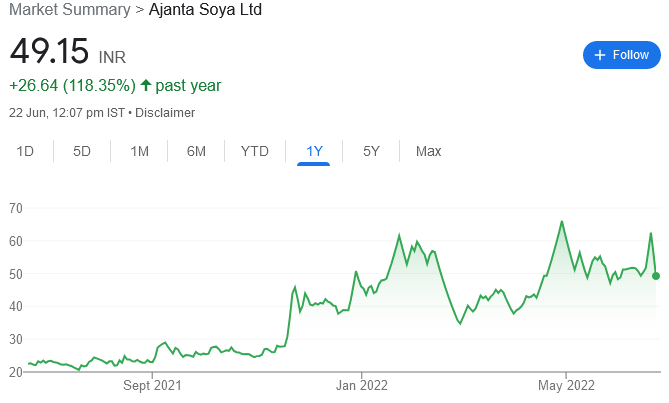Click the active 1Y tab

pyautogui.click(x=314, y=151)
